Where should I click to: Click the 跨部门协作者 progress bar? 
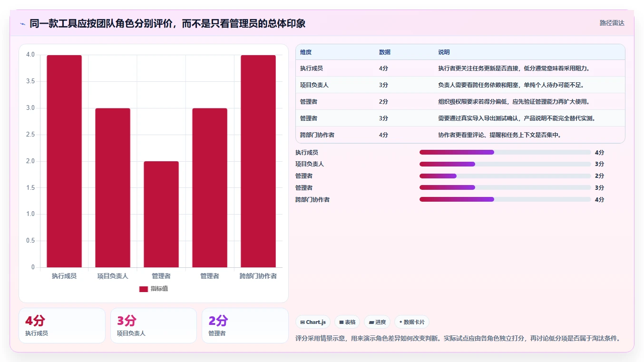(505, 199)
